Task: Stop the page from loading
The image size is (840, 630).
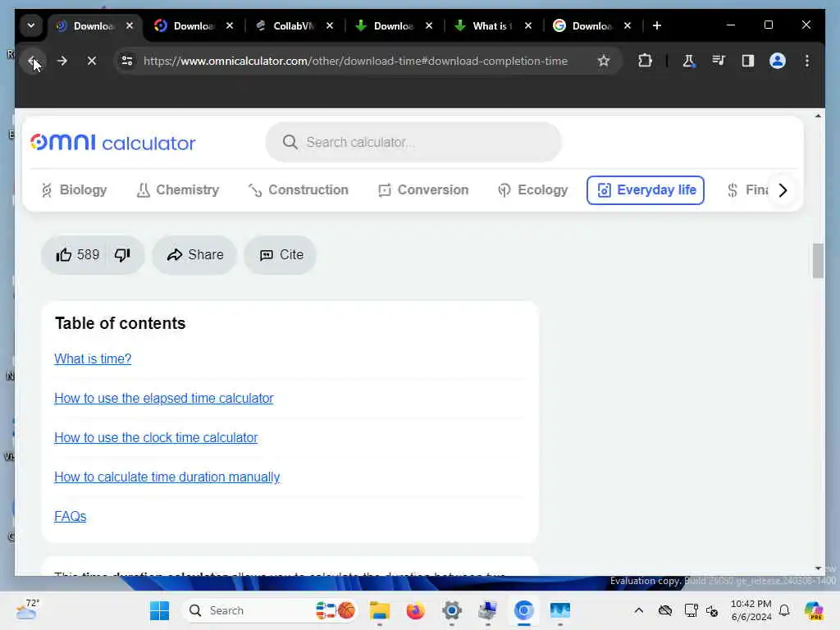Action: click(x=92, y=61)
